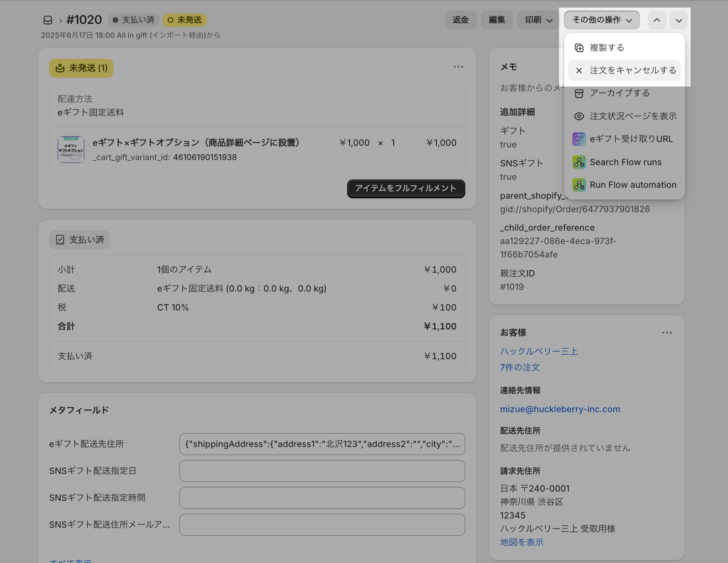Click the mizue@huckleberry-inc.com email link
This screenshot has width=728, height=563.
560,409
